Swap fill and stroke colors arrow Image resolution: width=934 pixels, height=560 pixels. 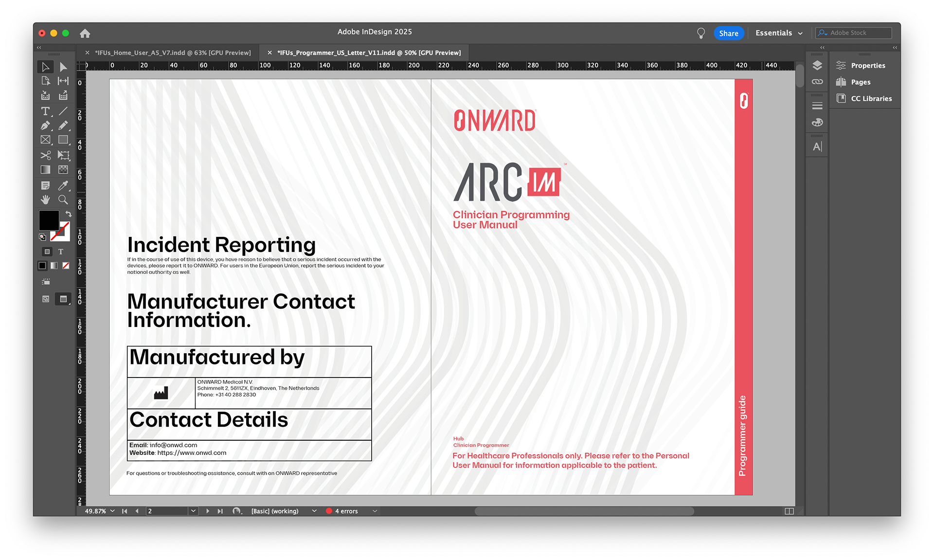tap(69, 214)
